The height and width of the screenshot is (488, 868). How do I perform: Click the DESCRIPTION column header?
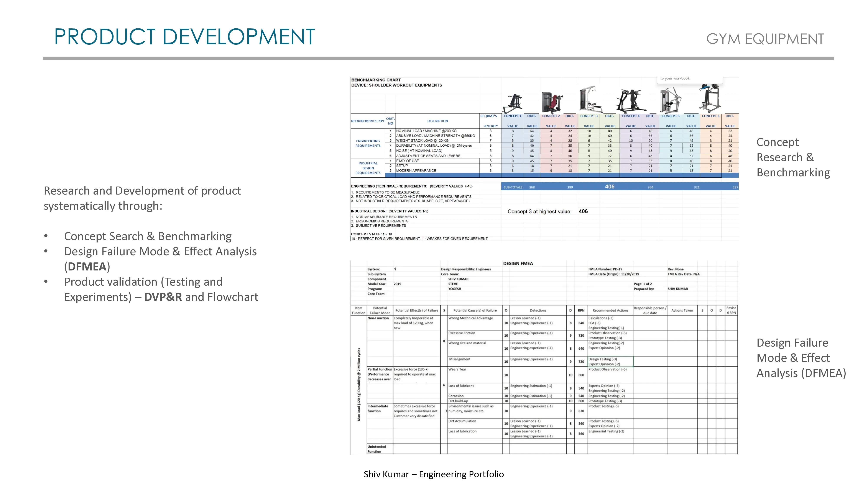pos(438,121)
